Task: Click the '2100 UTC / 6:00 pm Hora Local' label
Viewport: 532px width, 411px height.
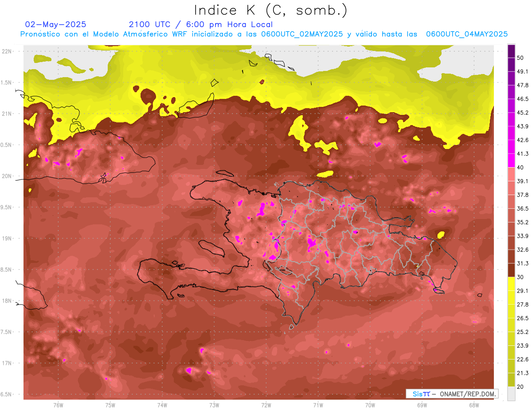Action: (201, 24)
